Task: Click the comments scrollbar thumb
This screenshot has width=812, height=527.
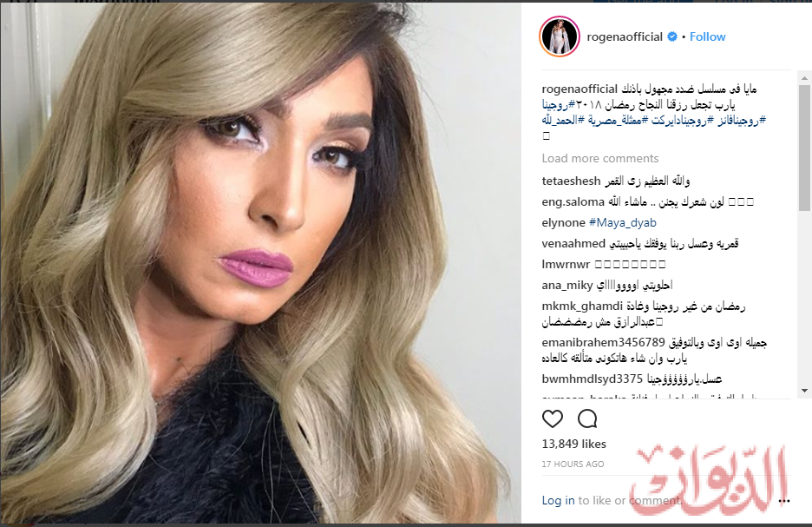Action: (804, 148)
